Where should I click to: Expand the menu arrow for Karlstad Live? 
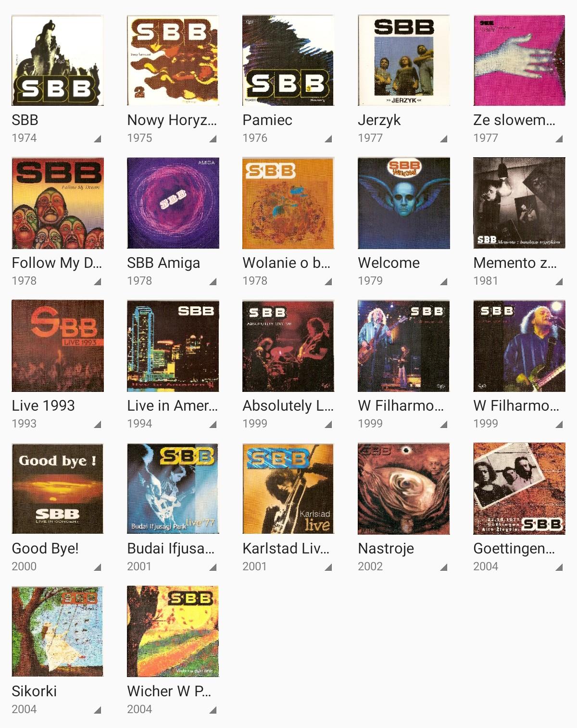tap(328, 567)
